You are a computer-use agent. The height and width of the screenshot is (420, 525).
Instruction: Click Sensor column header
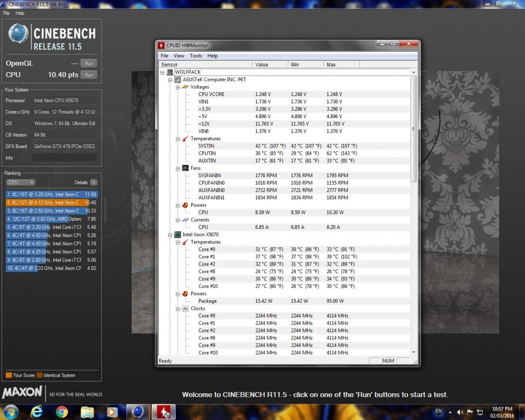pos(206,65)
